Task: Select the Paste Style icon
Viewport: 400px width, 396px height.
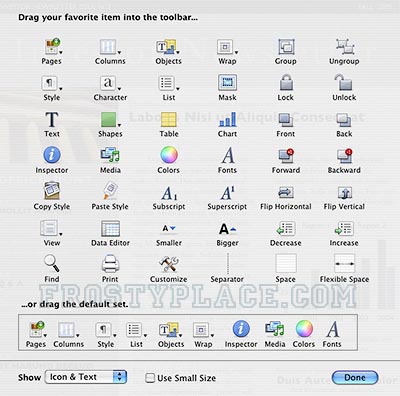Action: pos(110,191)
